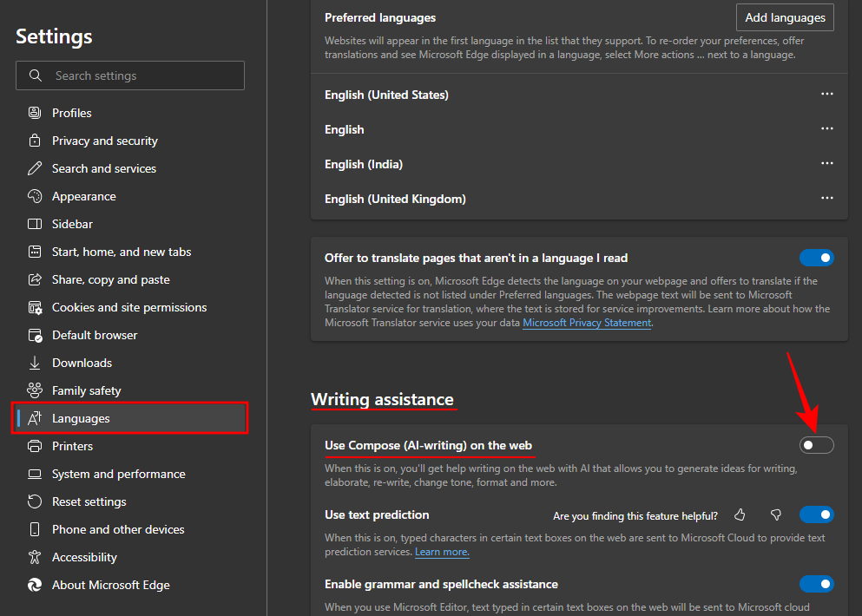Click the About Microsoft Edge logo icon
Image resolution: width=862 pixels, height=616 pixels.
pos(35,585)
